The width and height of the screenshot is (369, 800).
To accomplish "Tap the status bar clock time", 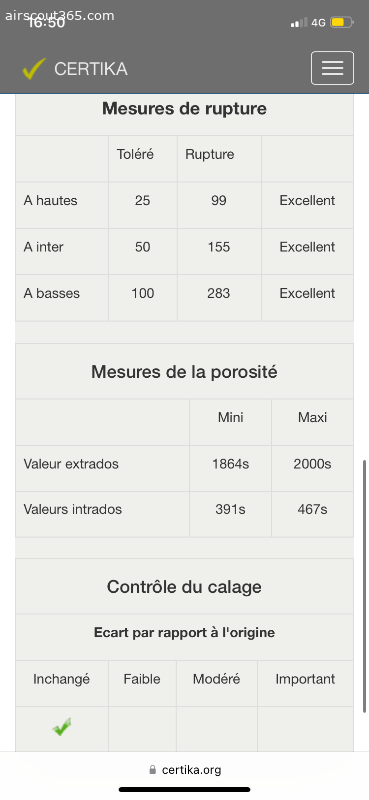I will coord(46,22).
